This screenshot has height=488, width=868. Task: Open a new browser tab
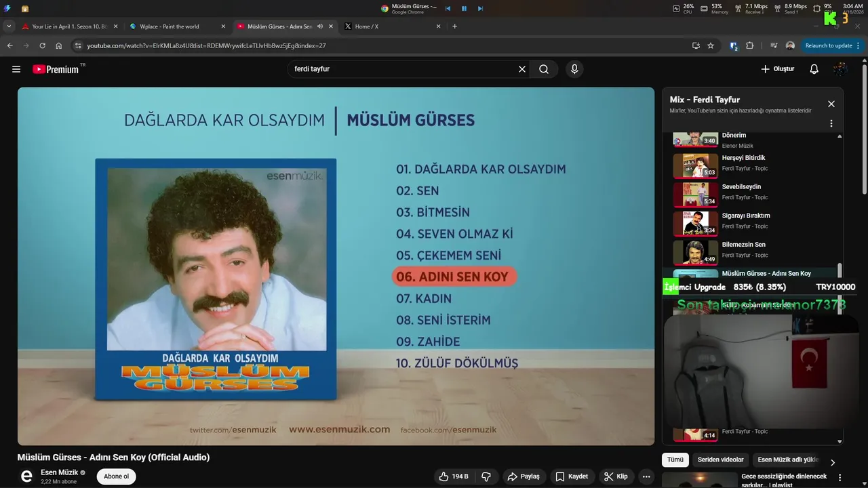(454, 26)
